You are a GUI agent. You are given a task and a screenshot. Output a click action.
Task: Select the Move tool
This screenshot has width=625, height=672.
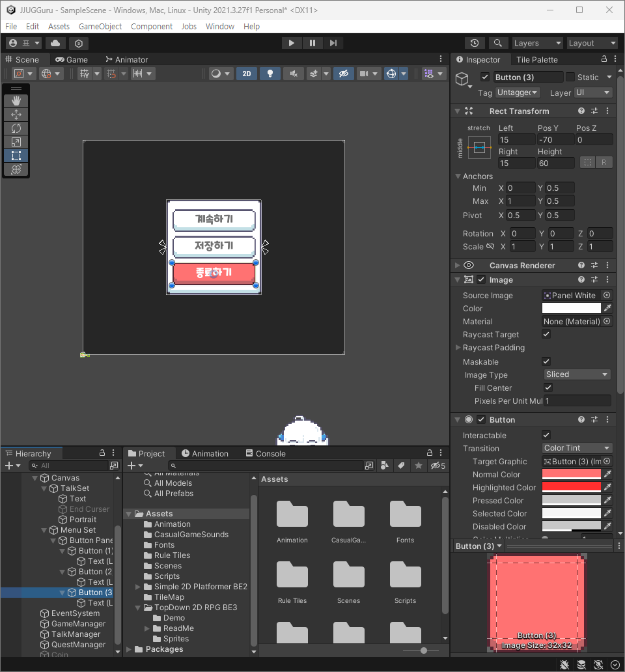pos(16,114)
